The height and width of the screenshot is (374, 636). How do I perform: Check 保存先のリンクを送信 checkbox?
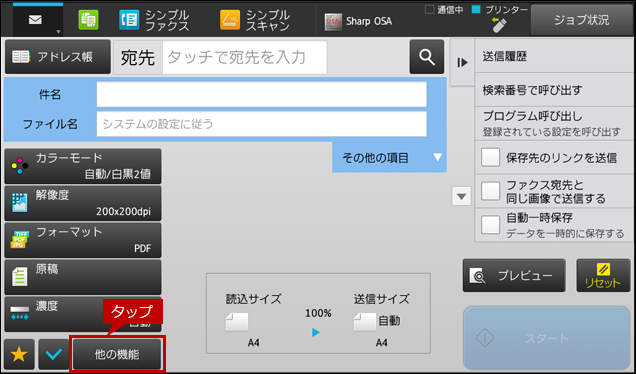(x=490, y=157)
